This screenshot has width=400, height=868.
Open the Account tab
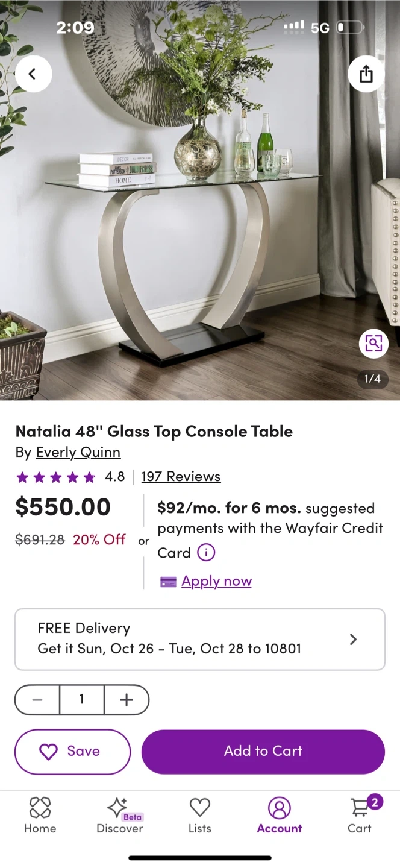coord(280,816)
